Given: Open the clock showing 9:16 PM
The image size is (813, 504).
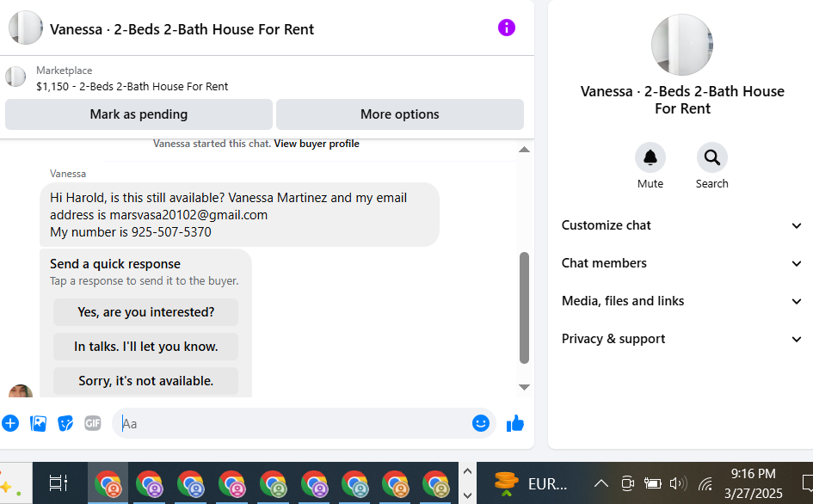Looking at the screenshot, I should 754,483.
